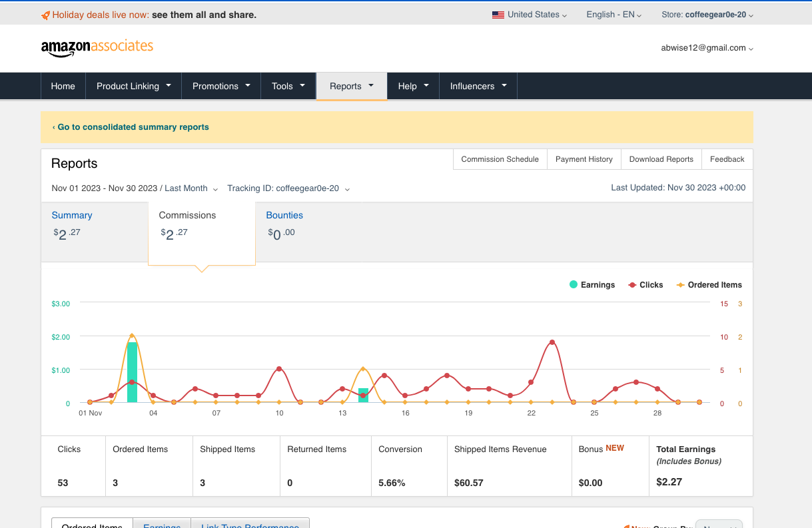Click the Amazon Associates logo
Image resolution: width=812 pixels, height=528 pixels.
(97, 48)
